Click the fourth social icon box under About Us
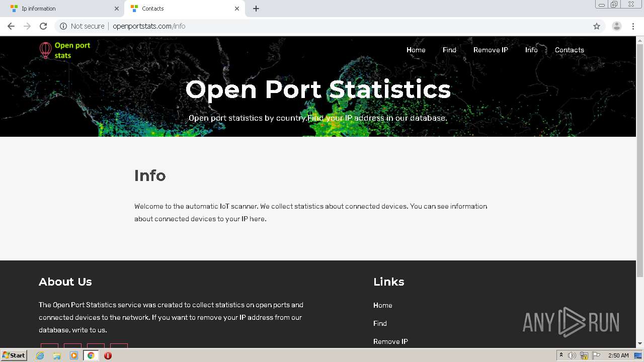644x362 pixels. [119, 346]
